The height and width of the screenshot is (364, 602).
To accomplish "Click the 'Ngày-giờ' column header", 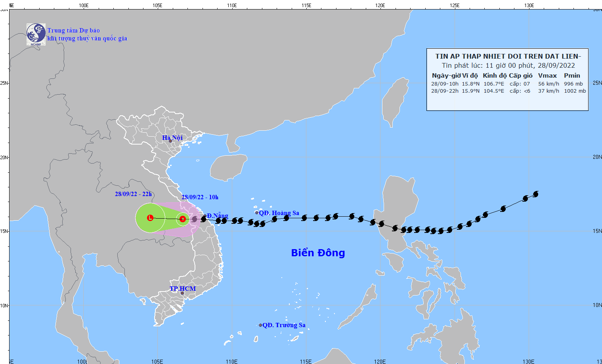I will [x=446, y=75].
